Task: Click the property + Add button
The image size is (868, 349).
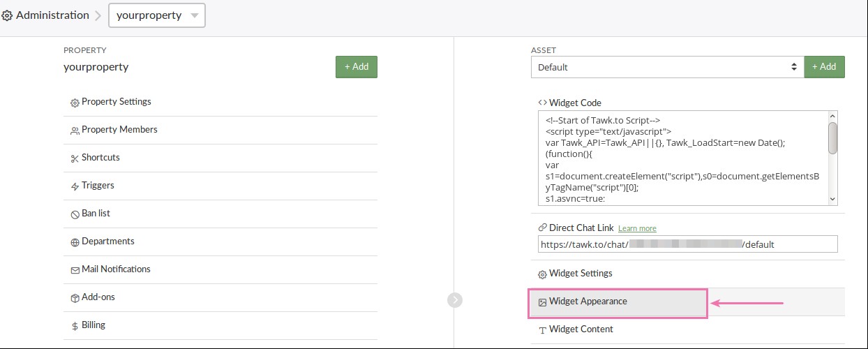Action: coord(356,67)
